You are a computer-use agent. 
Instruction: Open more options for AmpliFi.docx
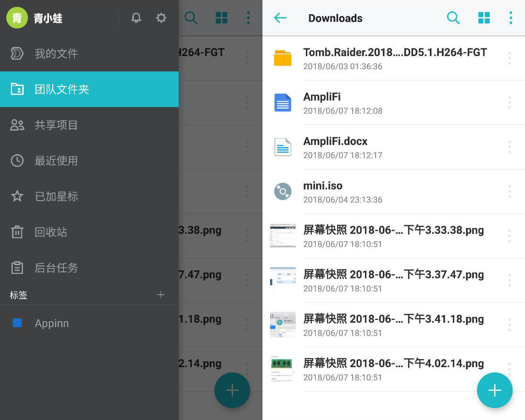[x=509, y=147]
